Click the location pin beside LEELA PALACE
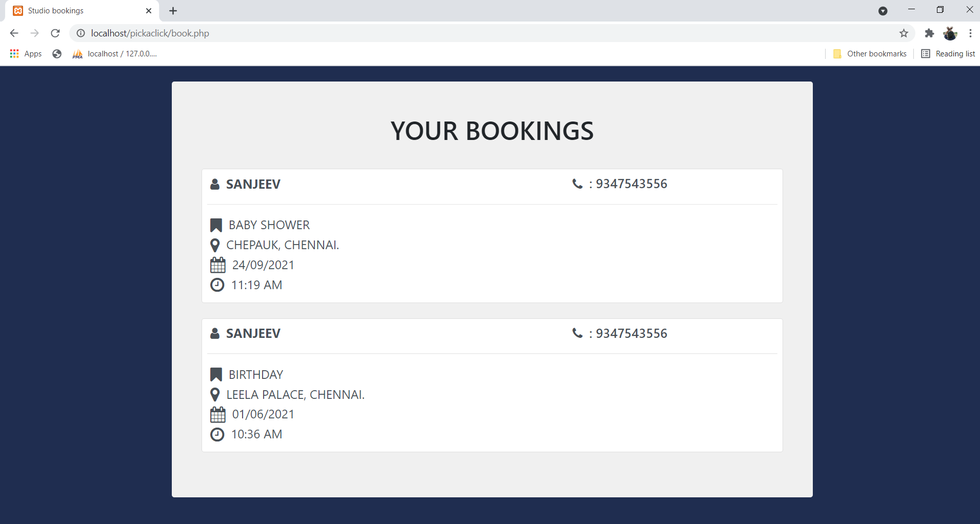980x524 pixels. [215, 395]
